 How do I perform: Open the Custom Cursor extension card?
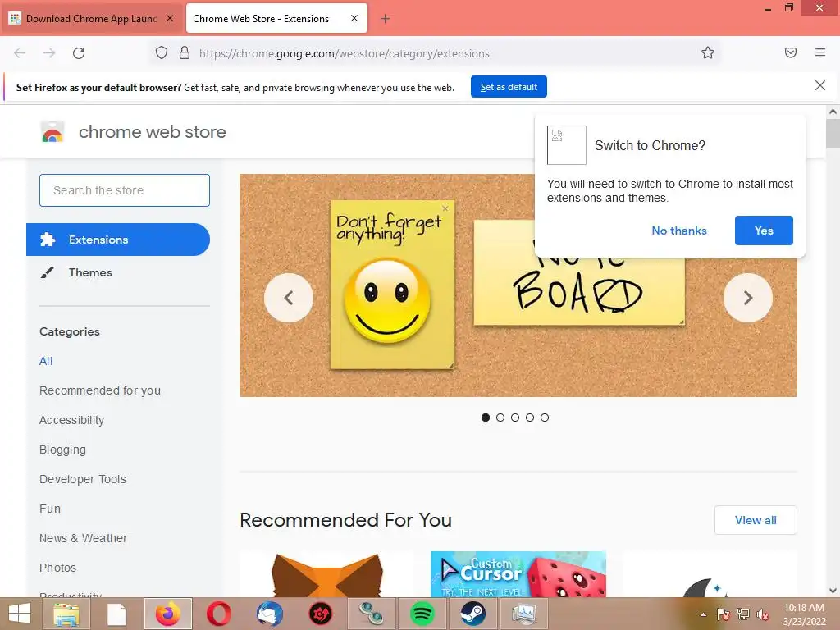(x=518, y=574)
